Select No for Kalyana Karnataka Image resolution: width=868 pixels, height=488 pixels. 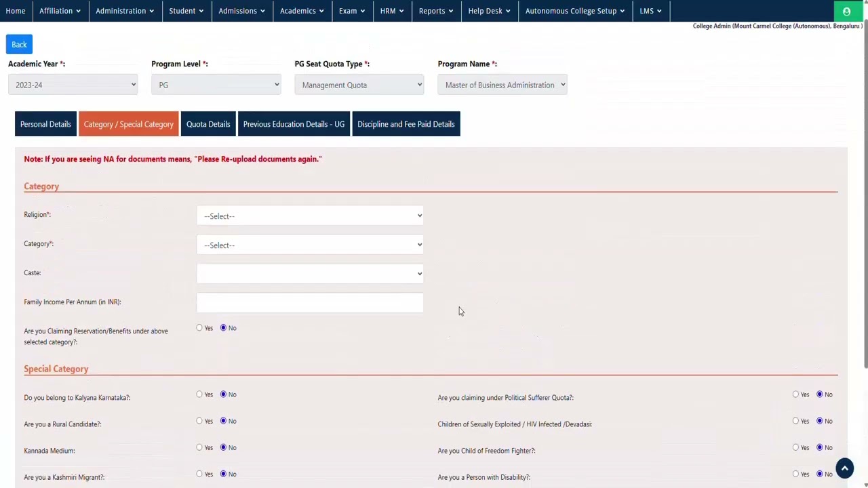click(x=223, y=394)
